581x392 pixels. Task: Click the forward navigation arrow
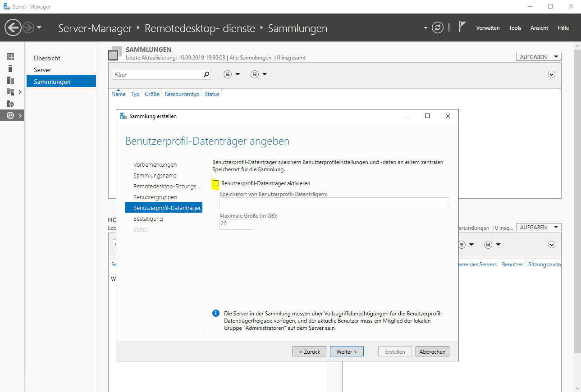[x=28, y=28]
